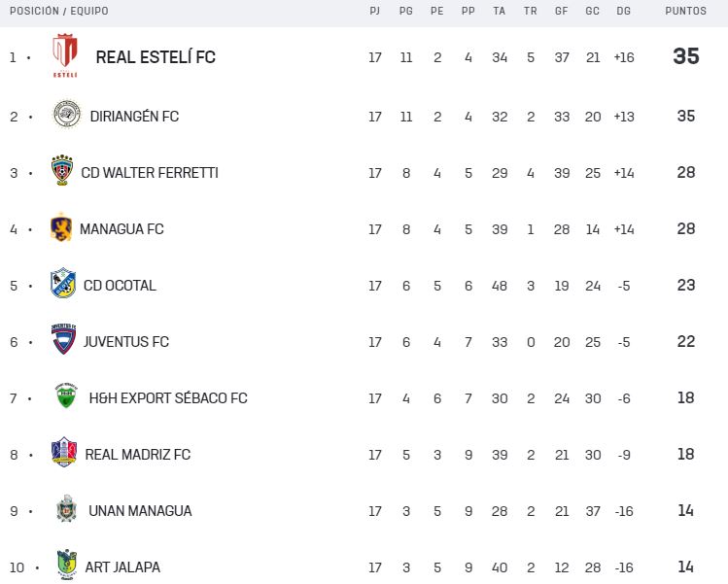
Task: Open the JUVENTUS FC team link
Action: click(126, 342)
